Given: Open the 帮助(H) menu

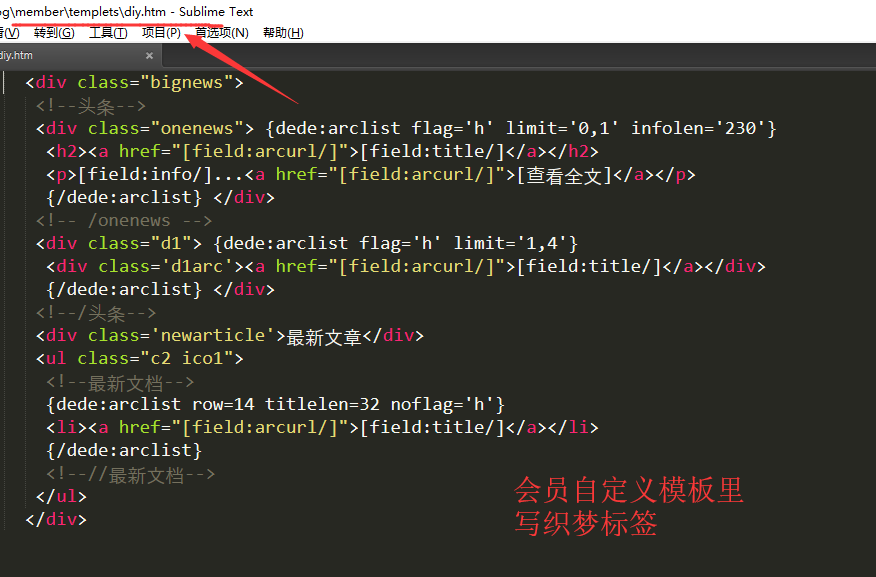Looking at the screenshot, I should (x=283, y=33).
